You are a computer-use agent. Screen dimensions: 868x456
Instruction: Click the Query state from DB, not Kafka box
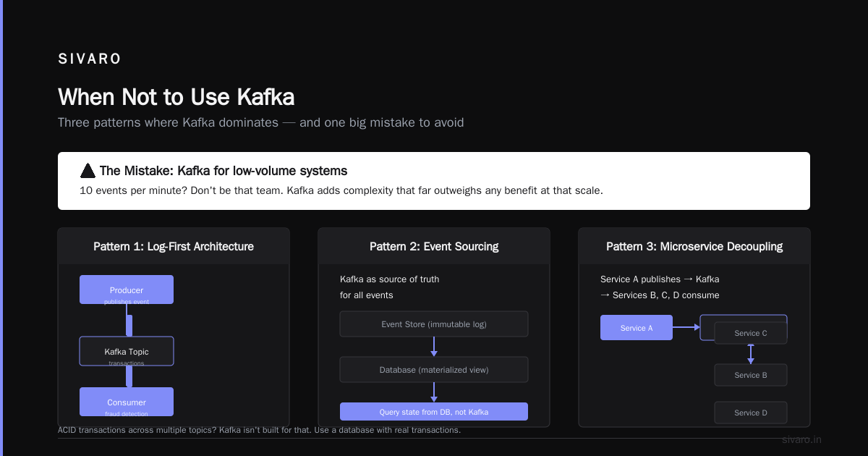pos(434,412)
